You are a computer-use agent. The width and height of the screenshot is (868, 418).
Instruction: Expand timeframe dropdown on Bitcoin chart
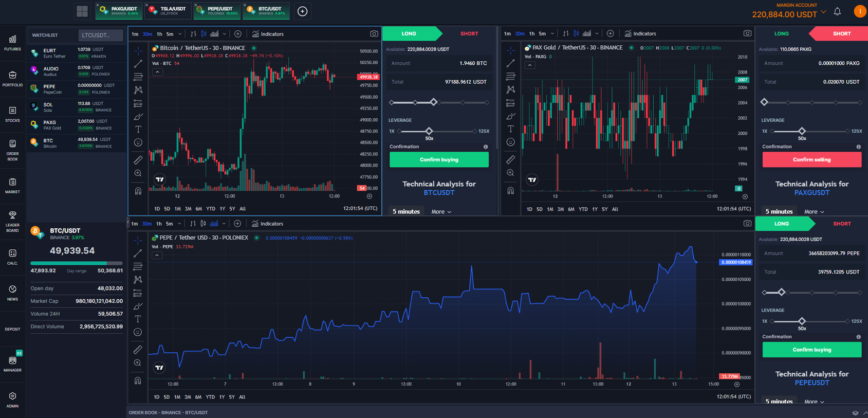180,34
